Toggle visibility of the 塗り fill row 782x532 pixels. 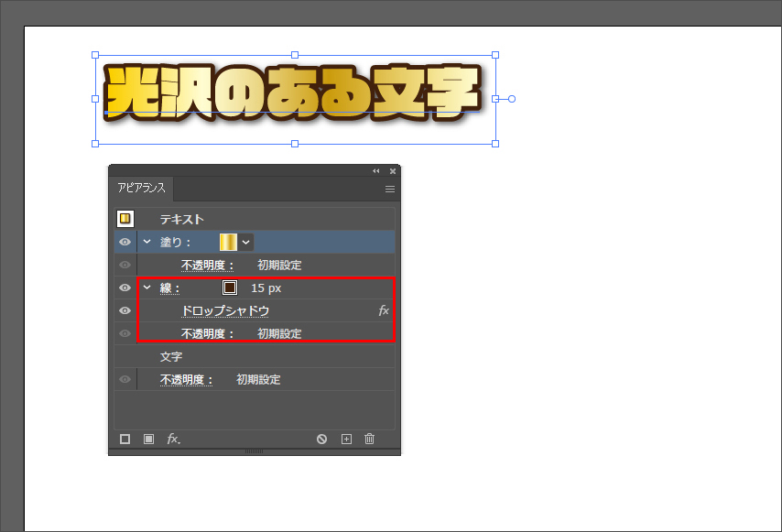coord(125,242)
